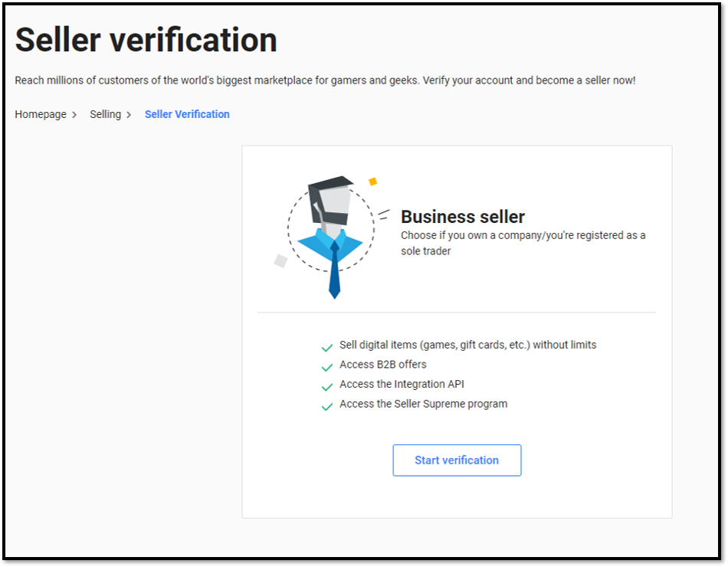Go to the Selling breadcrumb link
The height and width of the screenshot is (567, 728).
coord(105,114)
